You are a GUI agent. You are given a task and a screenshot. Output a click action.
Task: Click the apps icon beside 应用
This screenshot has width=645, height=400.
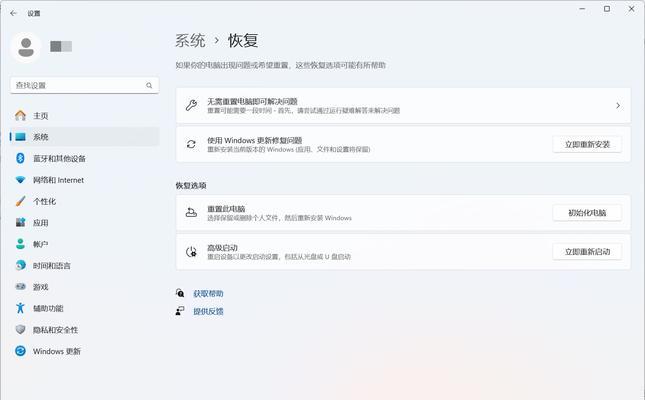pyautogui.click(x=20, y=223)
